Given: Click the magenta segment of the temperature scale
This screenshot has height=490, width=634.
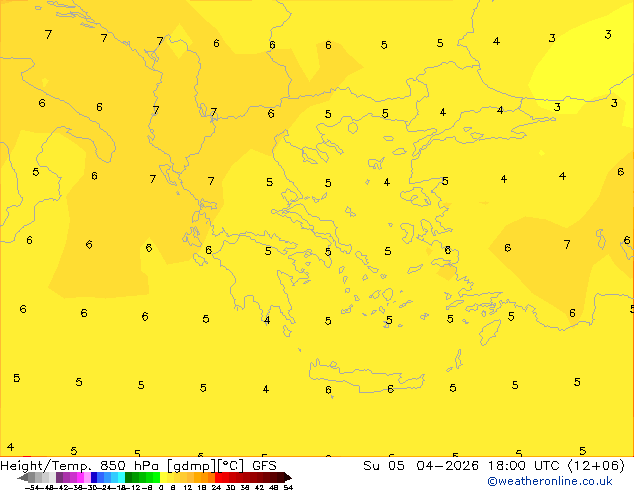Looking at the screenshot, I should 80,477.
